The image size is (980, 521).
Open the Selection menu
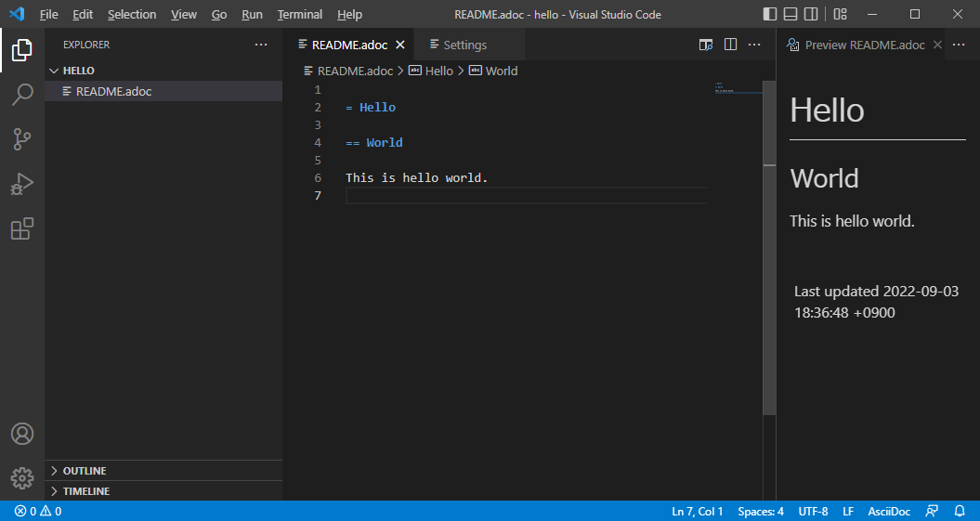tap(132, 14)
